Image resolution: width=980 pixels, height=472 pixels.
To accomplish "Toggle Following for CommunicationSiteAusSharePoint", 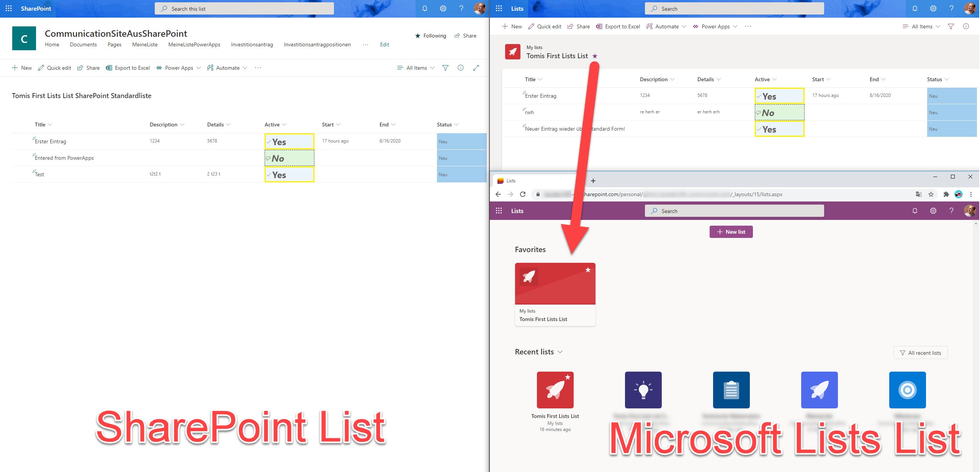I will pyautogui.click(x=430, y=36).
